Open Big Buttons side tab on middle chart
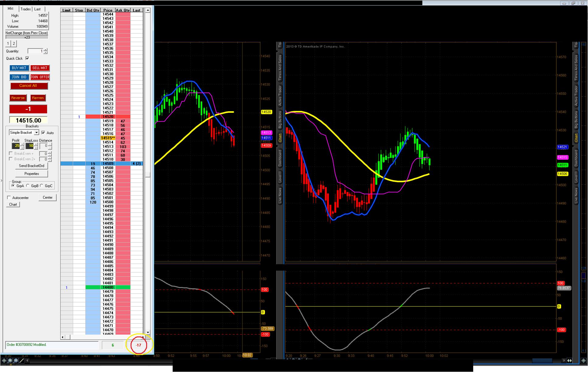The image size is (588, 373). [x=280, y=120]
